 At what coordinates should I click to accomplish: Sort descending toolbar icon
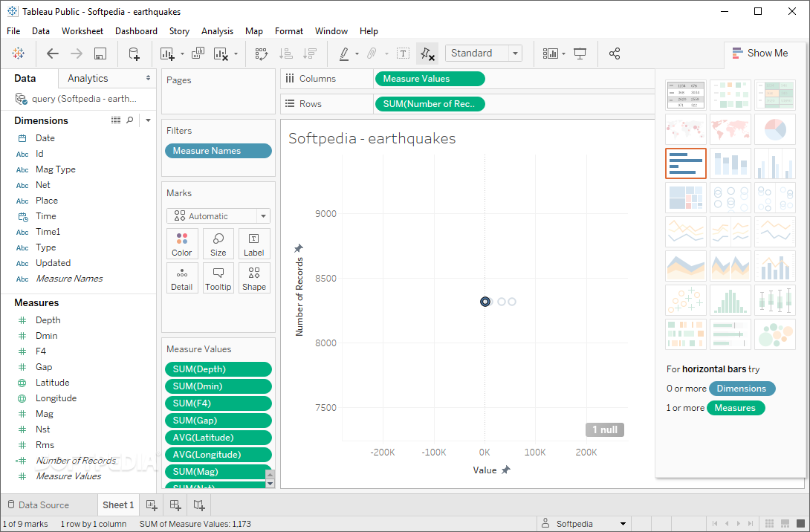[310, 53]
